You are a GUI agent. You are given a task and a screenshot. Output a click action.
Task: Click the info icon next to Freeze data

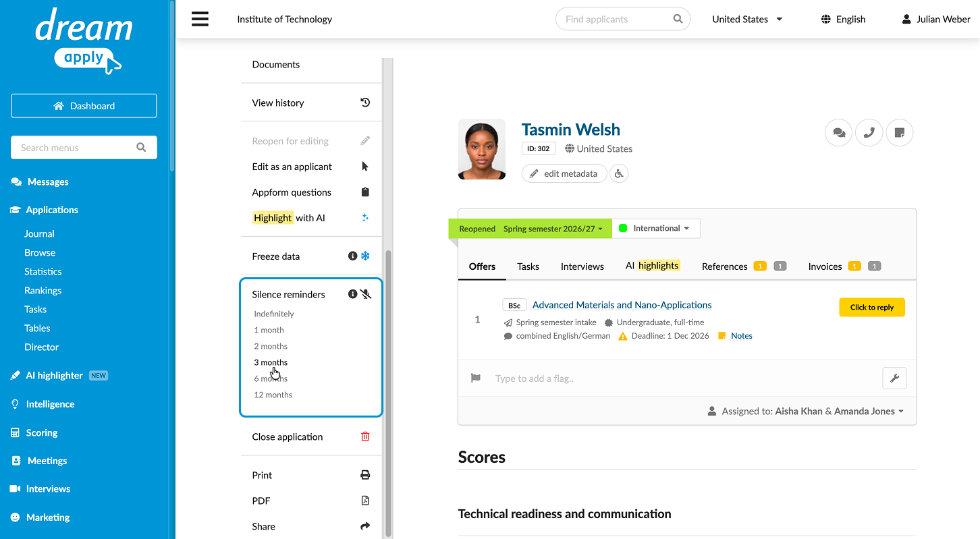click(x=352, y=256)
